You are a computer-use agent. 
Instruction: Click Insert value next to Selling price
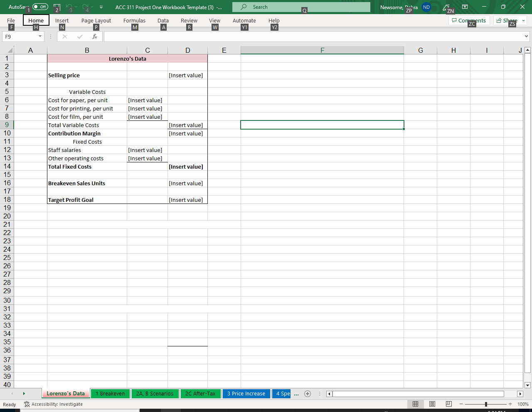187,75
